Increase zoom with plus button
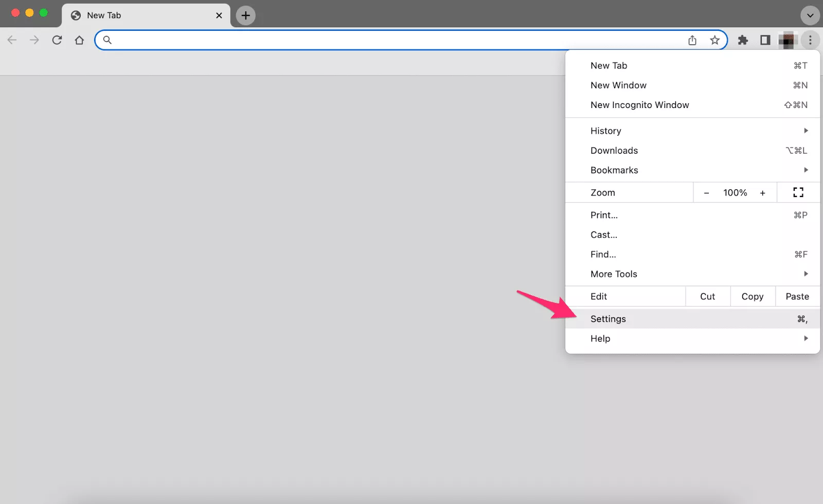This screenshot has height=504, width=823. (x=762, y=193)
